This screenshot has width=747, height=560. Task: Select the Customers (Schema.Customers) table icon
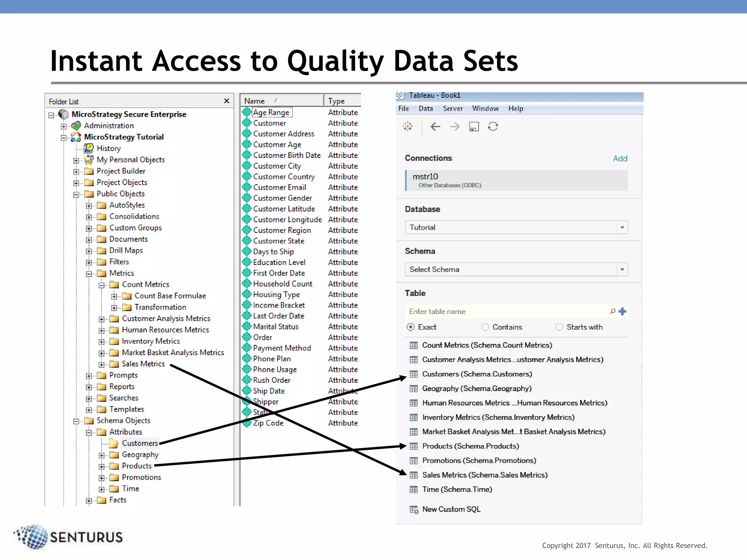(414, 374)
